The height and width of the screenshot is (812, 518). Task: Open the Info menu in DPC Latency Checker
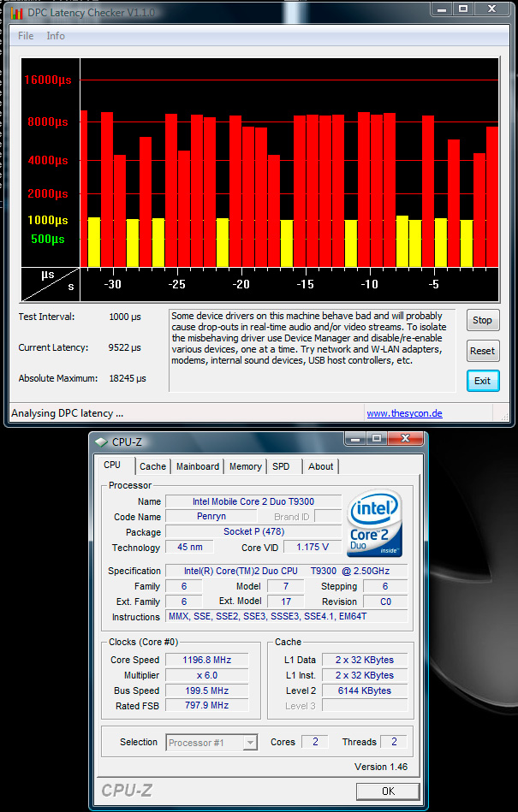tap(56, 36)
